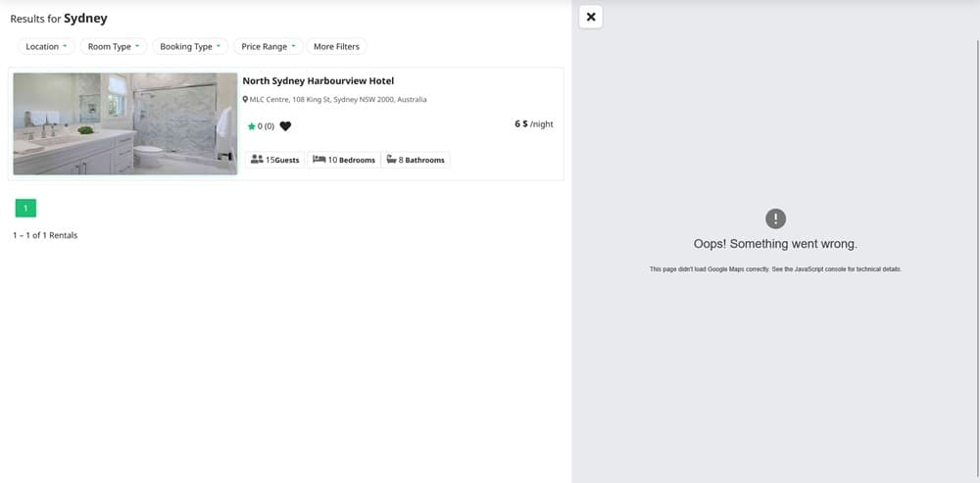The image size is (980, 483).
Task: Click the heart favorite icon
Action: tap(285, 126)
